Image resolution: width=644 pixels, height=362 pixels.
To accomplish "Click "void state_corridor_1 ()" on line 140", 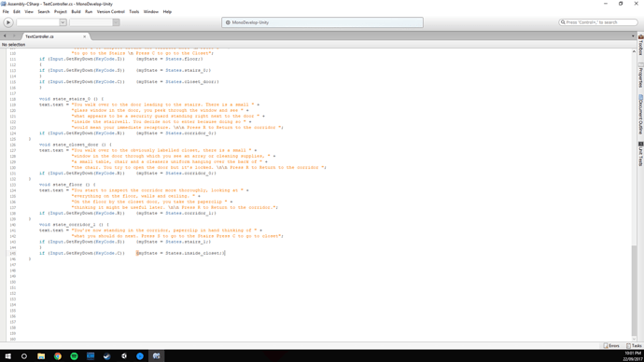I will coord(72,225).
